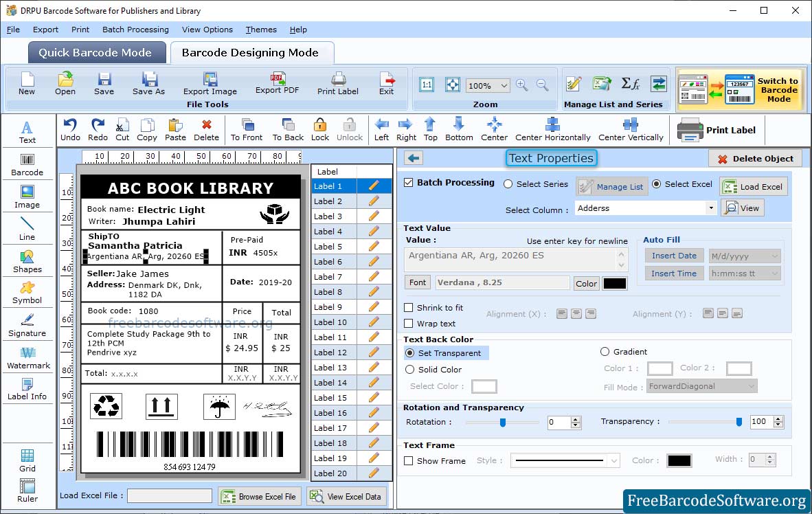Switch to Quick Barcode Mode tab

point(96,52)
